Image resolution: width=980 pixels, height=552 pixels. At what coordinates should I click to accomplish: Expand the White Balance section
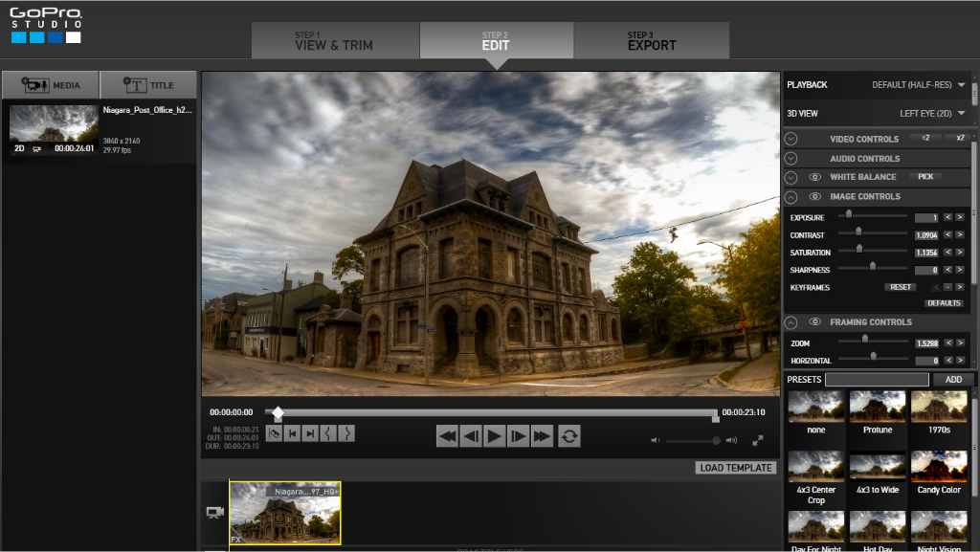point(791,177)
